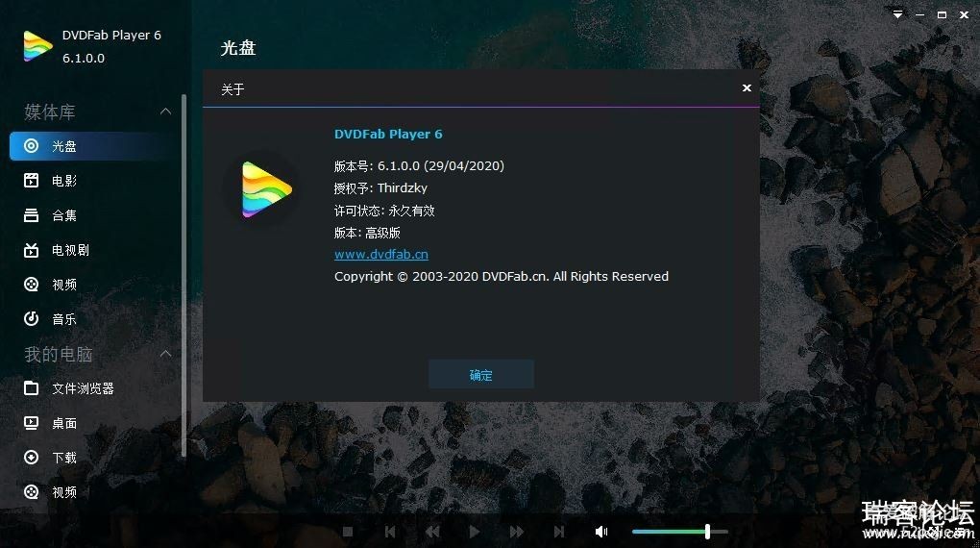Screen dimensions: 980x548
Task: Select the 光盘 disc icon in sidebar
Action: point(32,146)
